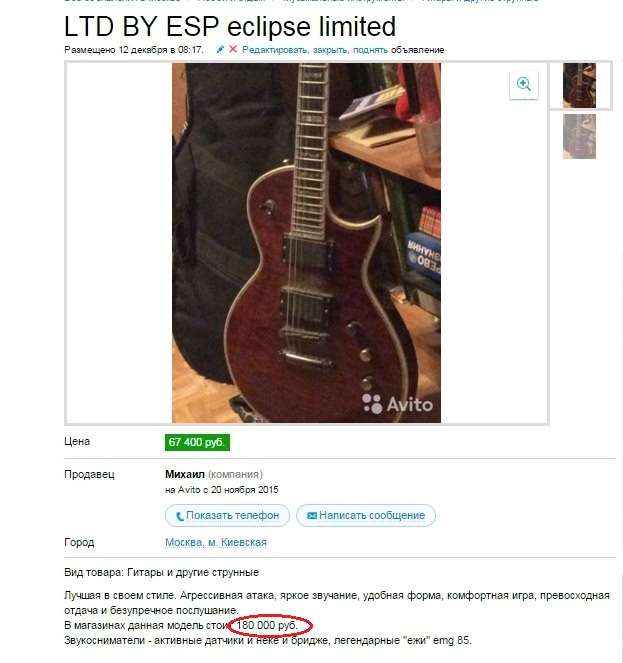
Task: Click the green 67 400 руб. price badge
Action: (x=197, y=442)
